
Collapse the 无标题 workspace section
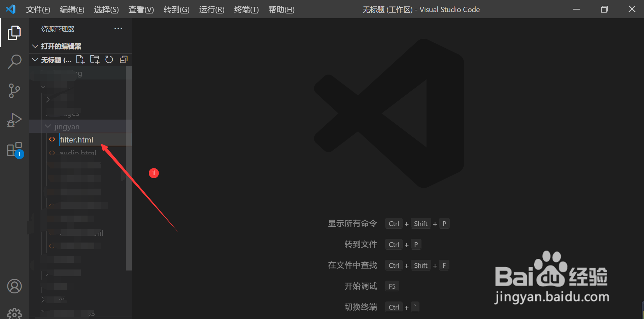(35, 60)
